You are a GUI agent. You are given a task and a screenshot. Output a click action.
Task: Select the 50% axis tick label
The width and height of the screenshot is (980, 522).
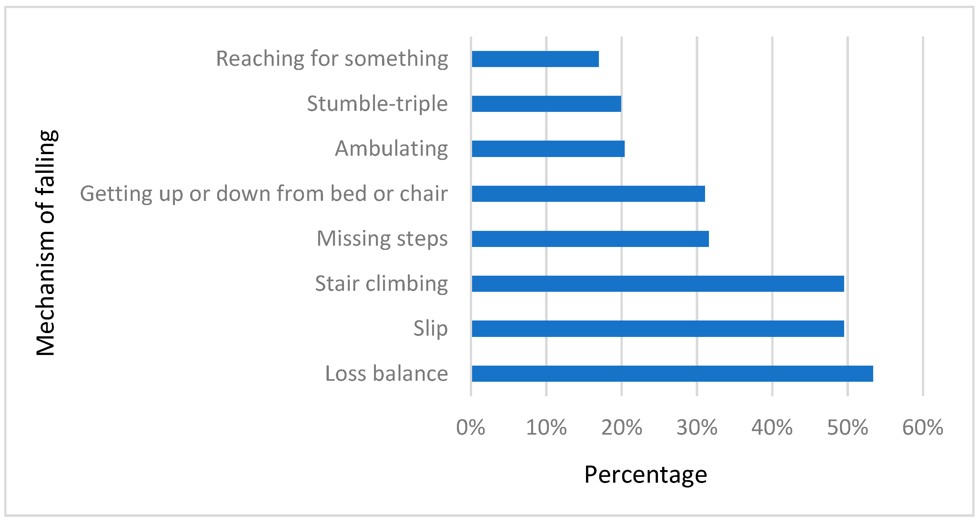coord(847,427)
